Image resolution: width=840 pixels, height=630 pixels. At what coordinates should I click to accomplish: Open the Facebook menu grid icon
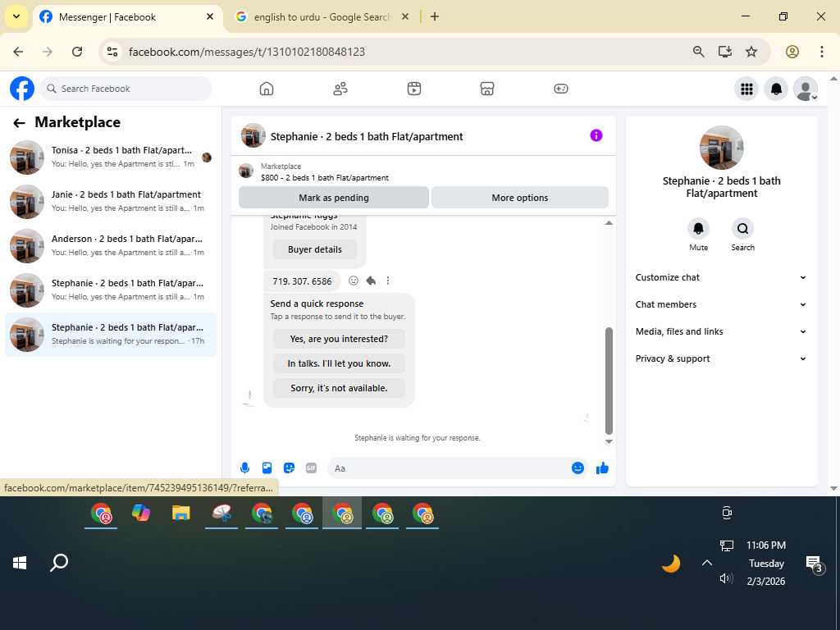point(746,89)
